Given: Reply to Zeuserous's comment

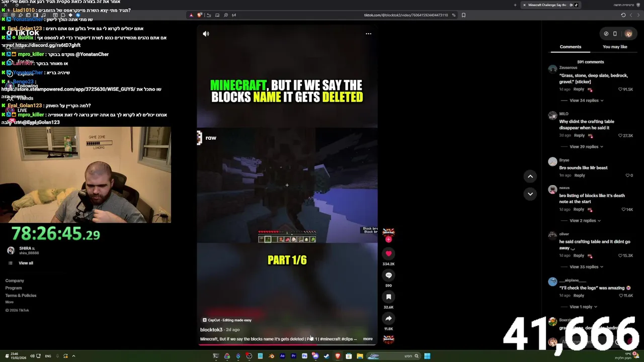Looking at the screenshot, I should click(579, 89).
